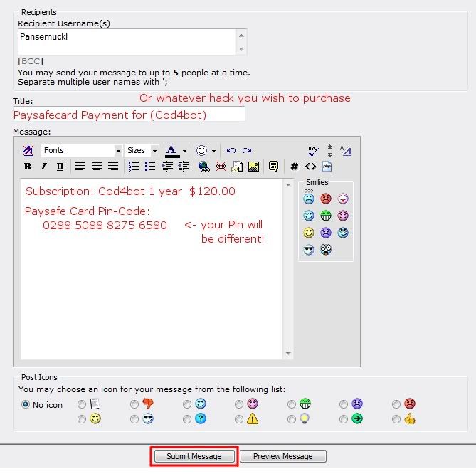The height and width of the screenshot is (474, 476).
Task: Choose the green arrow post icon
Action: [x=344, y=419]
